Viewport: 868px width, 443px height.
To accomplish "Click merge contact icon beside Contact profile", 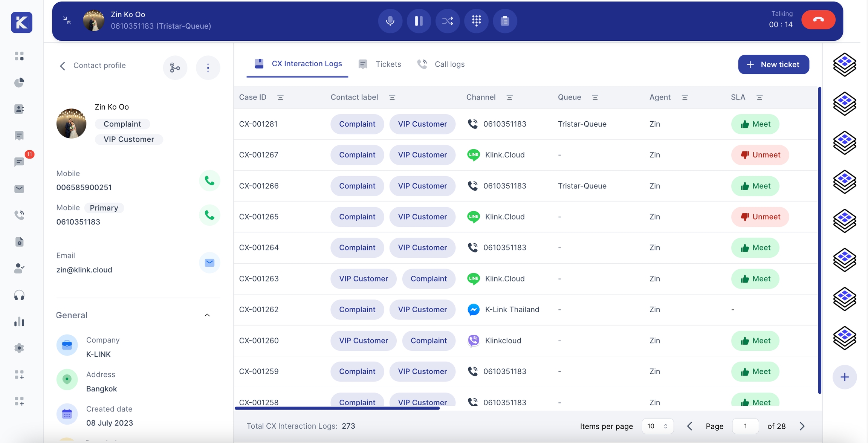I will (x=175, y=68).
